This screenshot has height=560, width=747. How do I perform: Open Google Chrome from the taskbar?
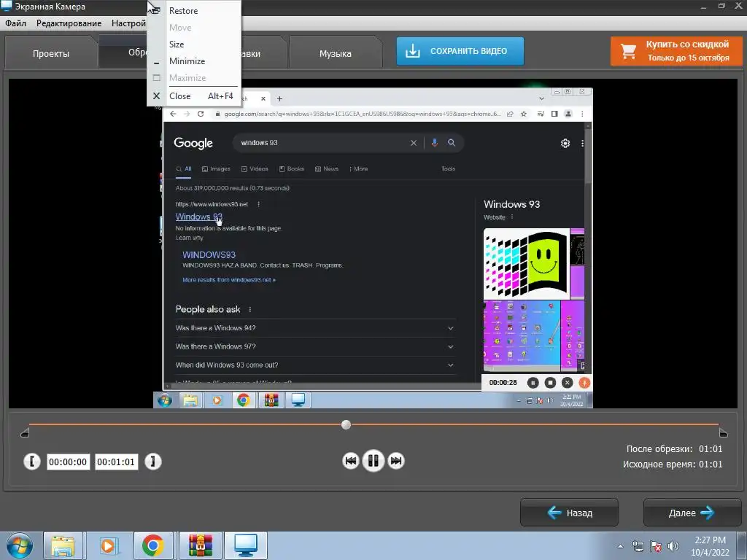[153, 545]
